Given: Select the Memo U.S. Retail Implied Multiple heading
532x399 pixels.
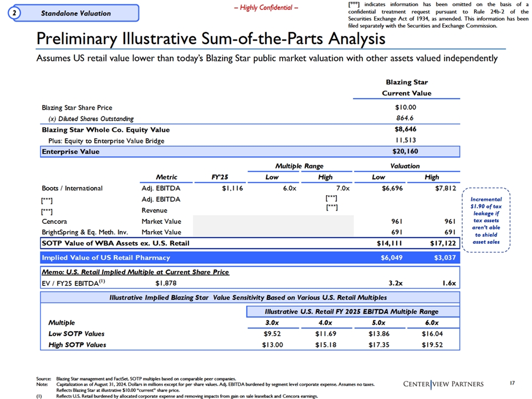Looking at the screenshot, I should 135,272.
